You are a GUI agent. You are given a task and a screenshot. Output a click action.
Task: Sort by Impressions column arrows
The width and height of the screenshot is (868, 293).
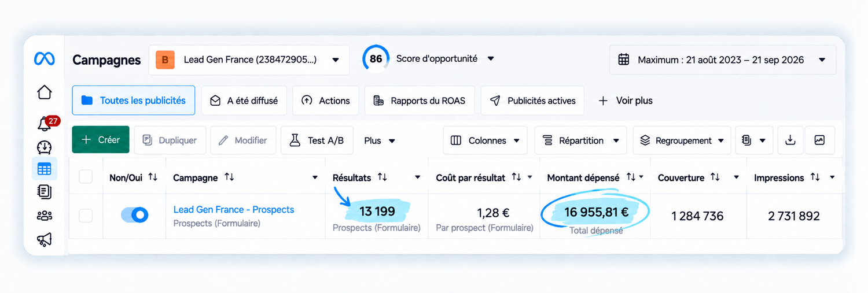click(815, 177)
